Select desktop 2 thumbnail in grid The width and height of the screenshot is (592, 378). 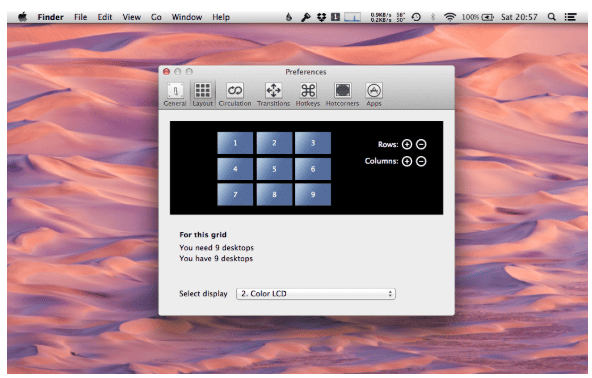[x=274, y=143]
